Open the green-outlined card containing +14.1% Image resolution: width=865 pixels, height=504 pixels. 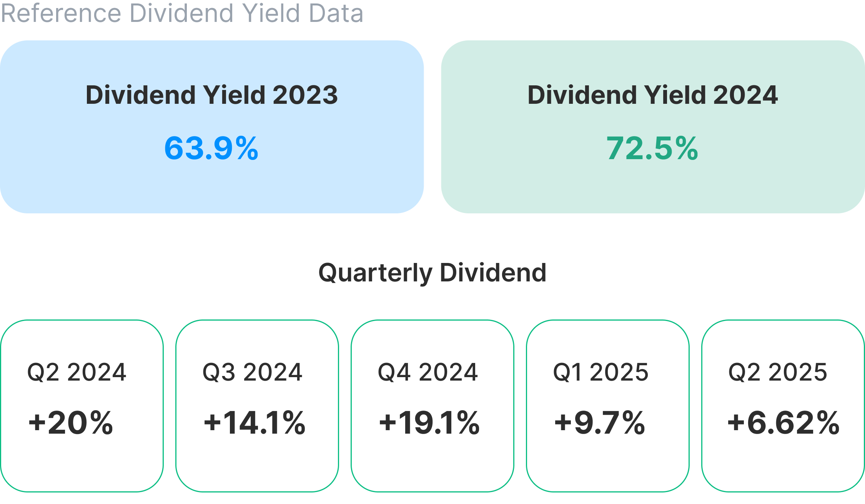(257, 465)
